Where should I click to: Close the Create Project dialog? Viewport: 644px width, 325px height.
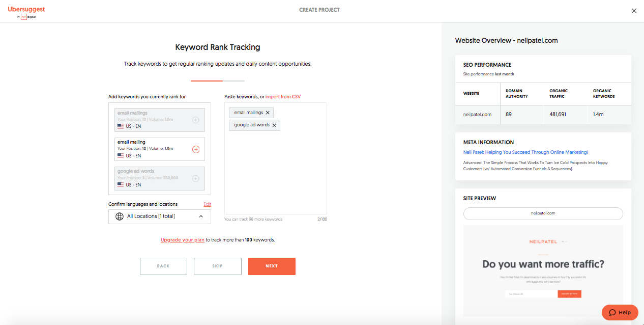click(634, 11)
